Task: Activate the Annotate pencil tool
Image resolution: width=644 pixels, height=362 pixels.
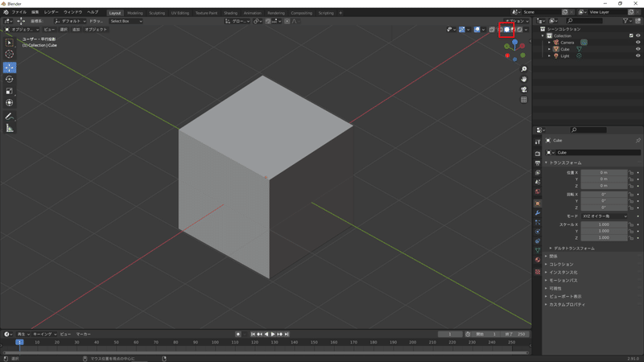Action: coord(10,117)
